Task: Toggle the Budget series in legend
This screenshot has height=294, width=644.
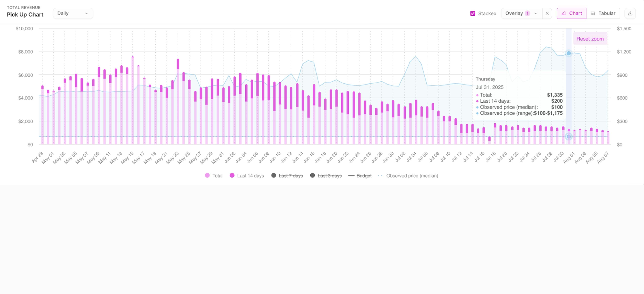Action: (x=360, y=176)
